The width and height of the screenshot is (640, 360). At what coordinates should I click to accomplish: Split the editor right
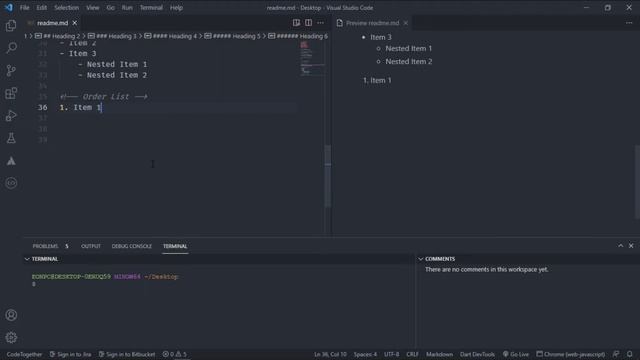pyautogui.click(x=308, y=23)
